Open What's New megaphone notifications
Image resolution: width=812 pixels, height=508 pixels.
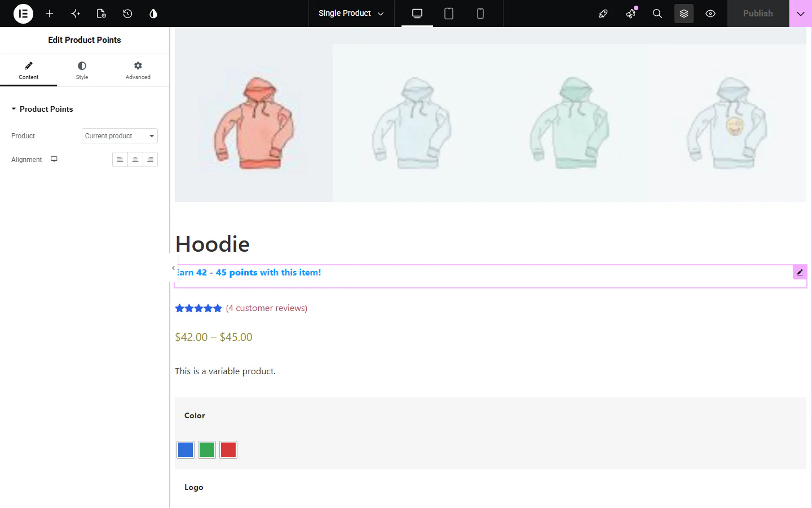click(x=630, y=14)
